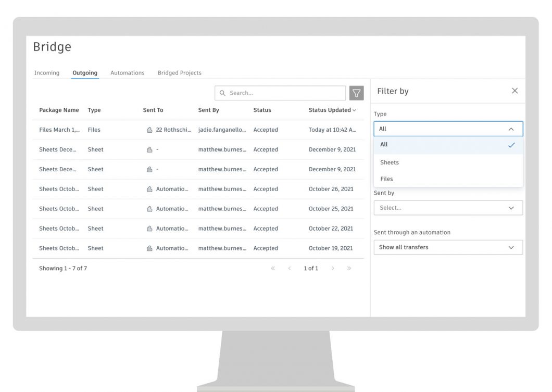
Task: Open package Files March 1
Action: point(59,130)
